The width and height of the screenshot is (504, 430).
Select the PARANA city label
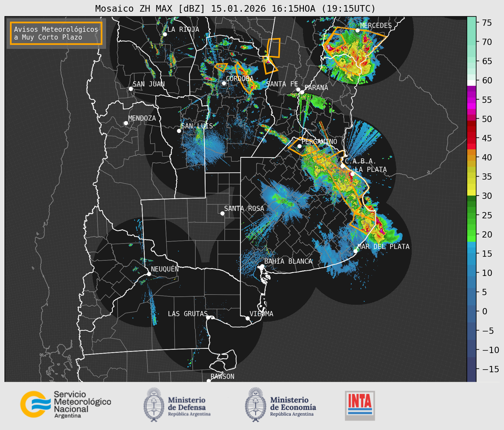pyautogui.click(x=316, y=88)
